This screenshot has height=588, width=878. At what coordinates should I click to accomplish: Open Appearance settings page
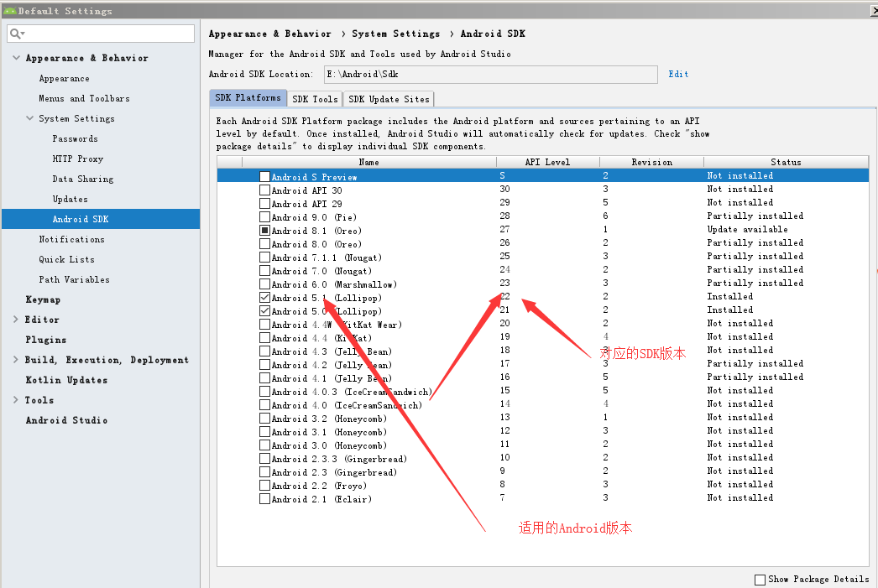(65, 78)
